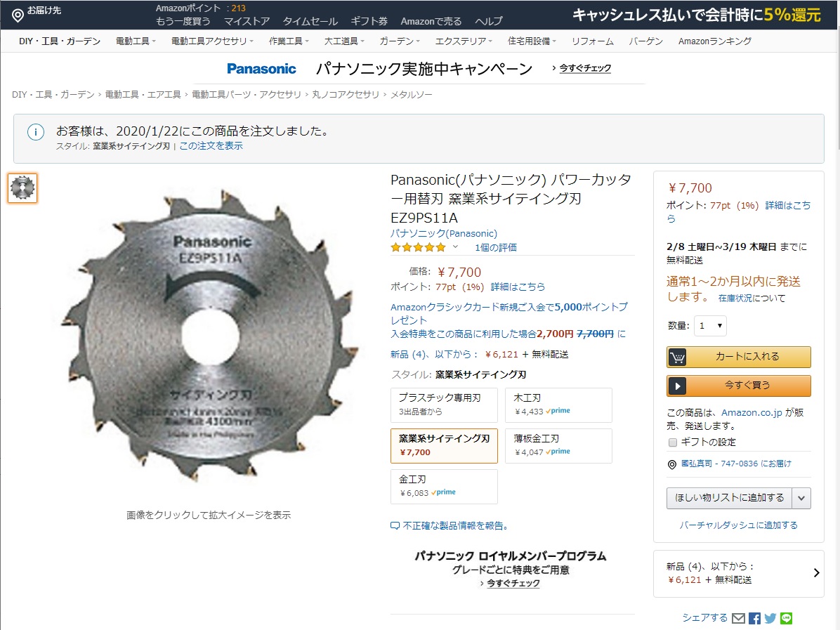This screenshot has height=630, width=840.
Task: Open the 数量 quantity dropdown
Action: point(710,326)
